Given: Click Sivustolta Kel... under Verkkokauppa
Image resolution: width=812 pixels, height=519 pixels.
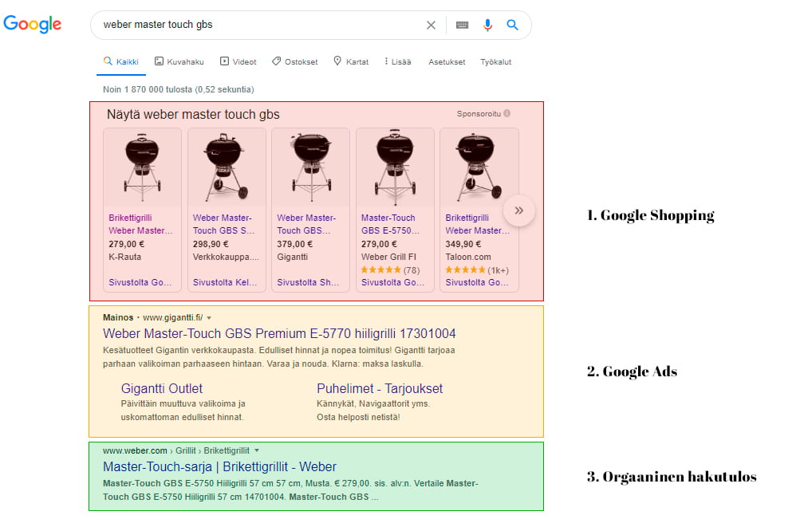Looking at the screenshot, I should pos(225,282).
